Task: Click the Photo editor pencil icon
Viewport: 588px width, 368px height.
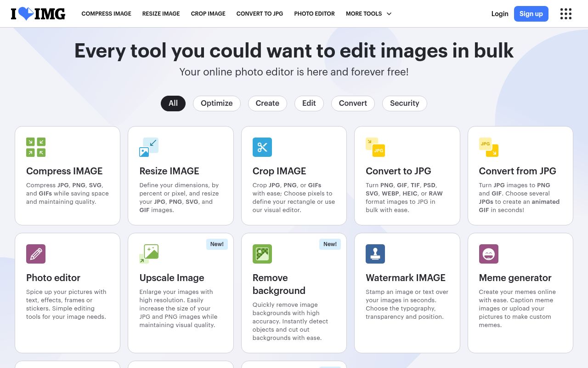Action: click(x=36, y=254)
